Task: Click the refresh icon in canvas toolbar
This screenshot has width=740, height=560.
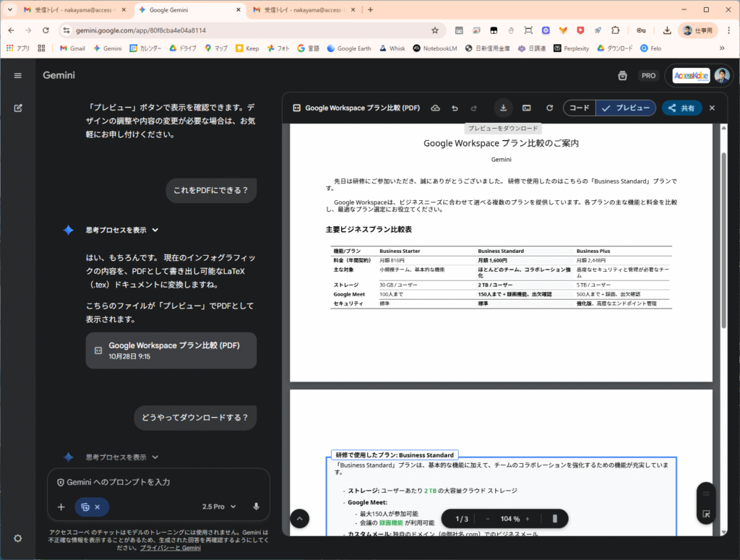Action: coord(549,108)
